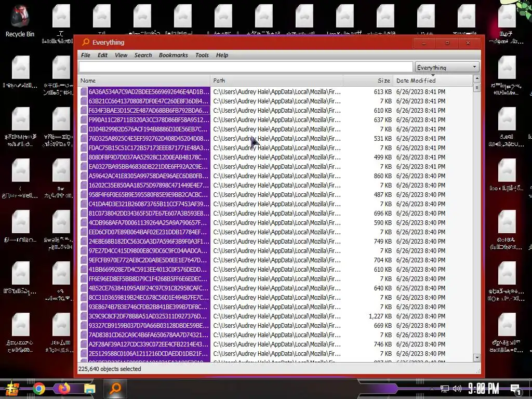
Task: Click file icon beside A2F28AF39A127CDC339C072EE4CFB2214E43
Action: point(84,344)
